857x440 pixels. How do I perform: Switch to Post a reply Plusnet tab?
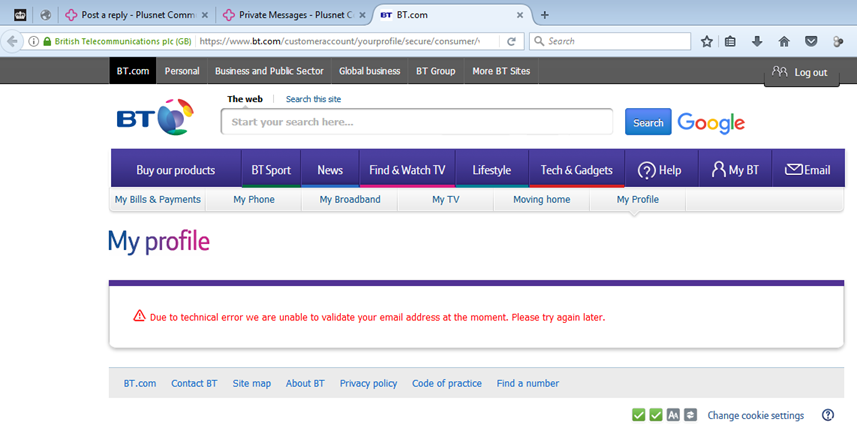coord(138,15)
